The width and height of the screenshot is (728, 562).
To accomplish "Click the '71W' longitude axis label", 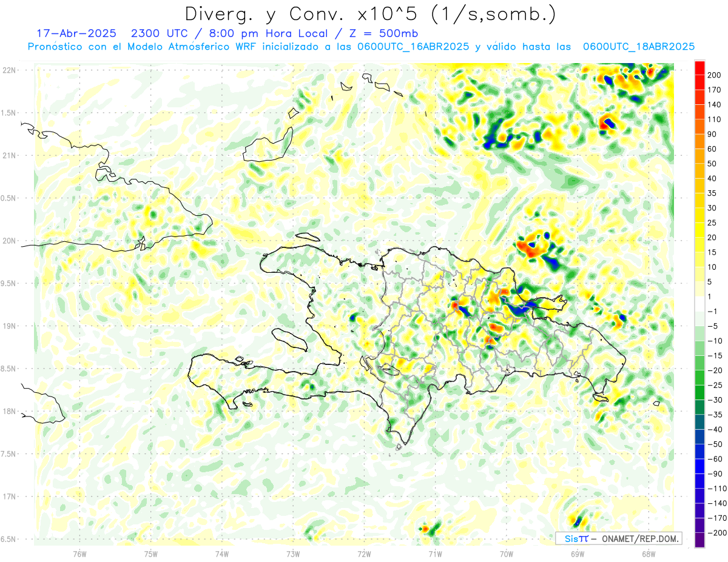I will click(x=435, y=554).
